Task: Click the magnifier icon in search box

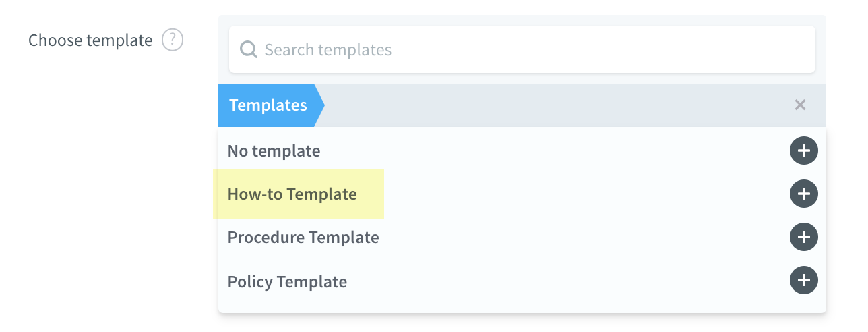Action: [249, 50]
